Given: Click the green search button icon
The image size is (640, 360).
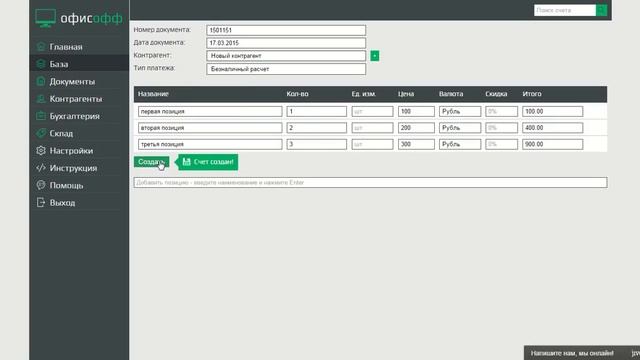Looking at the screenshot, I should [601, 10].
